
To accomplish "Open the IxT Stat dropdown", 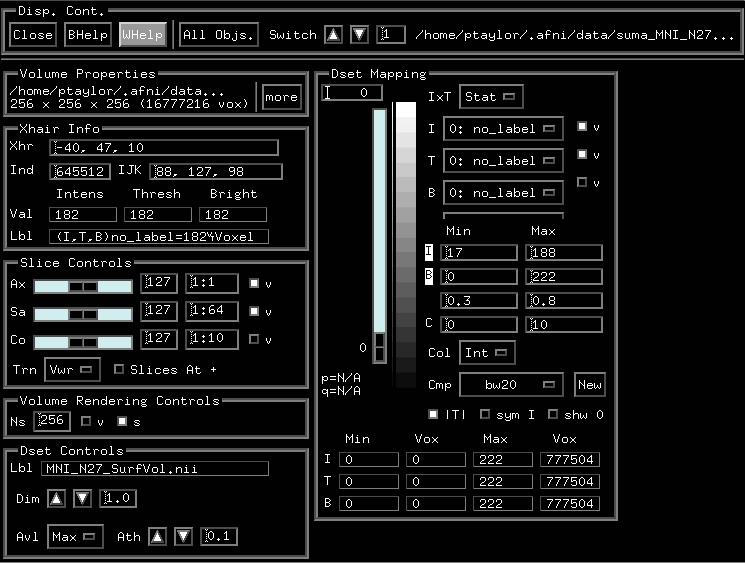I will click(491, 97).
